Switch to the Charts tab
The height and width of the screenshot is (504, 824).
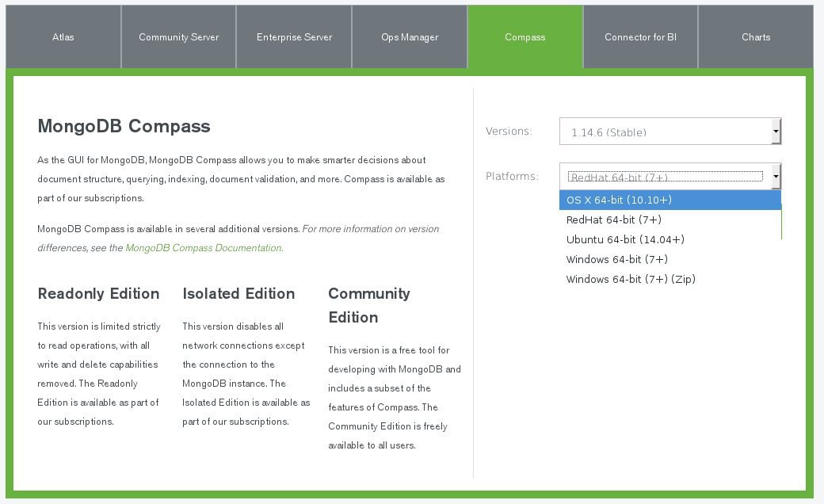tap(756, 36)
